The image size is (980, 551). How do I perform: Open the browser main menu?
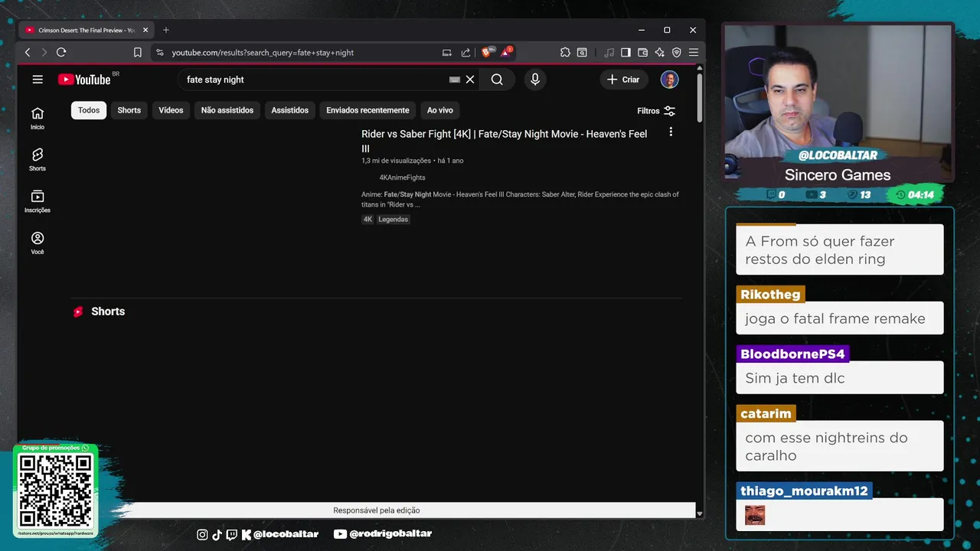point(693,52)
